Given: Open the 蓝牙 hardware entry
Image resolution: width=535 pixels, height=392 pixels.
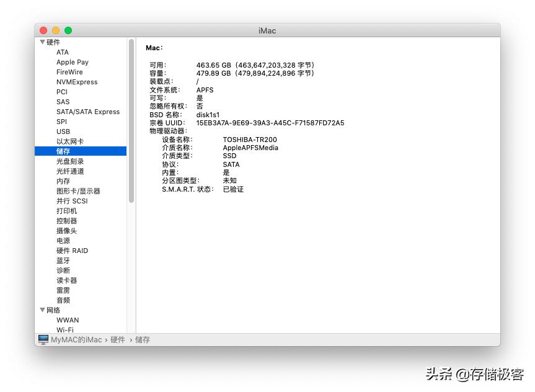Looking at the screenshot, I should 63,261.
